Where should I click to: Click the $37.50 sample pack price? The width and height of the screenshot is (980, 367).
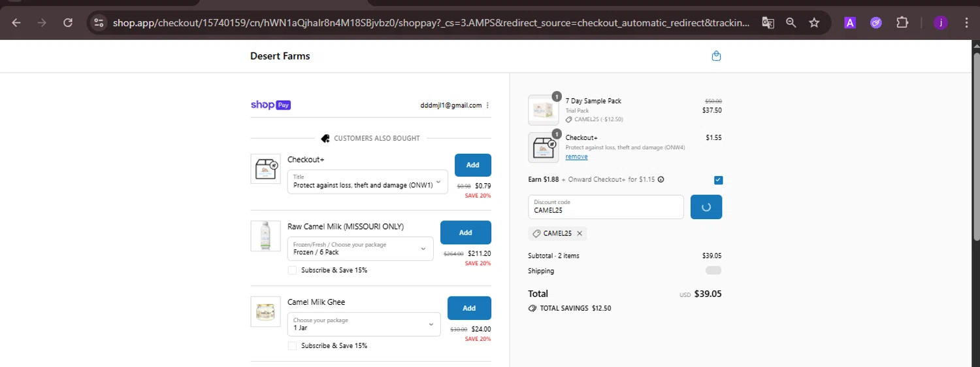tap(711, 111)
